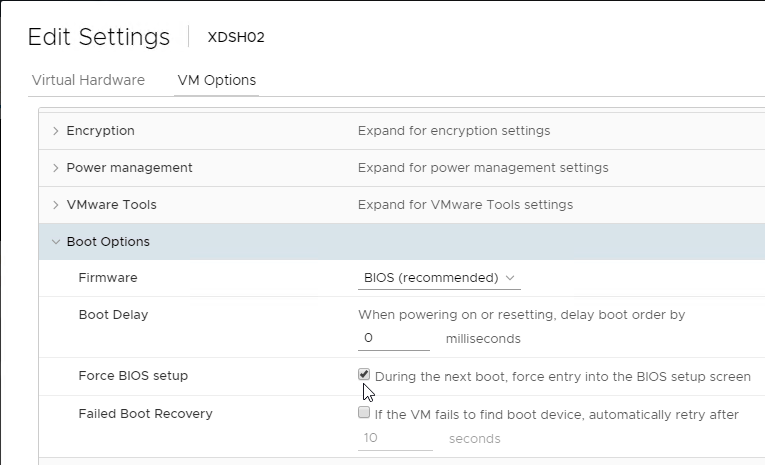Click the Boot Options header label
This screenshot has height=465, width=765.
(108, 242)
